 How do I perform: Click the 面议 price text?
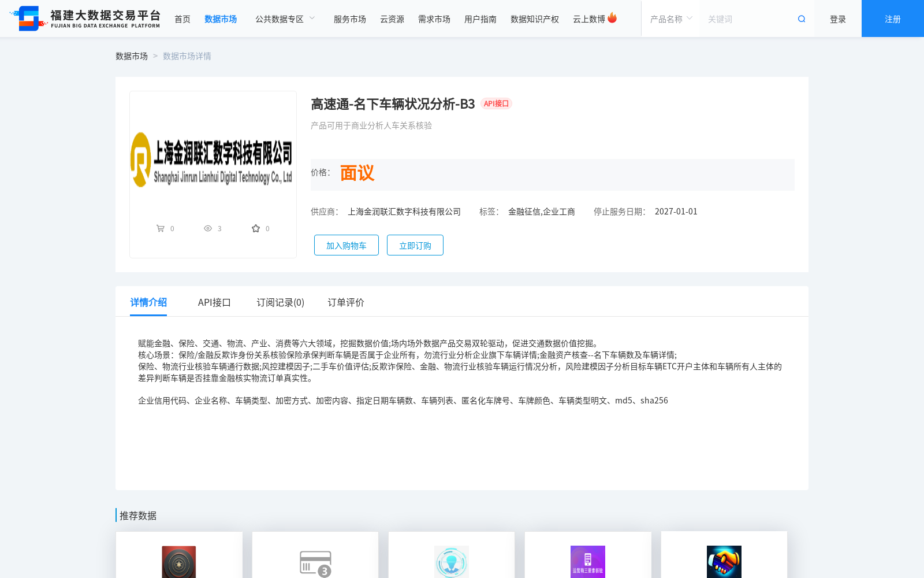coord(357,173)
